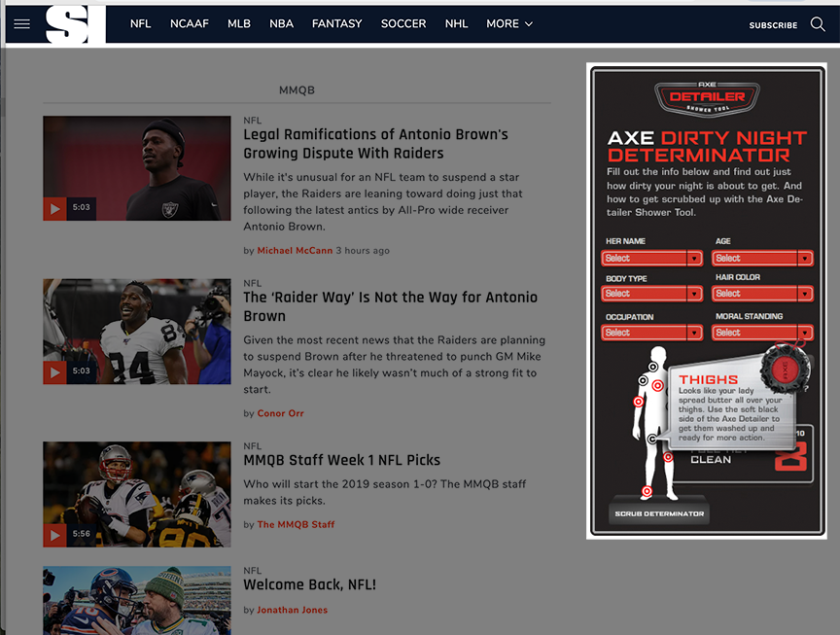Click the black head target on the body figure
Viewport: 840px width, 635px height.
[x=653, y=367]
